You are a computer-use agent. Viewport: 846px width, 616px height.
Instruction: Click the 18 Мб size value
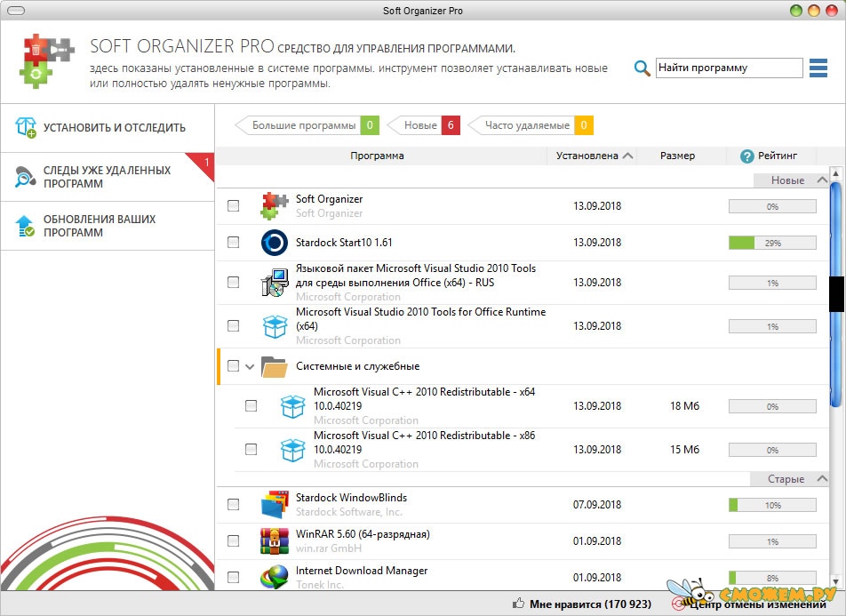[x=684, y=406]
